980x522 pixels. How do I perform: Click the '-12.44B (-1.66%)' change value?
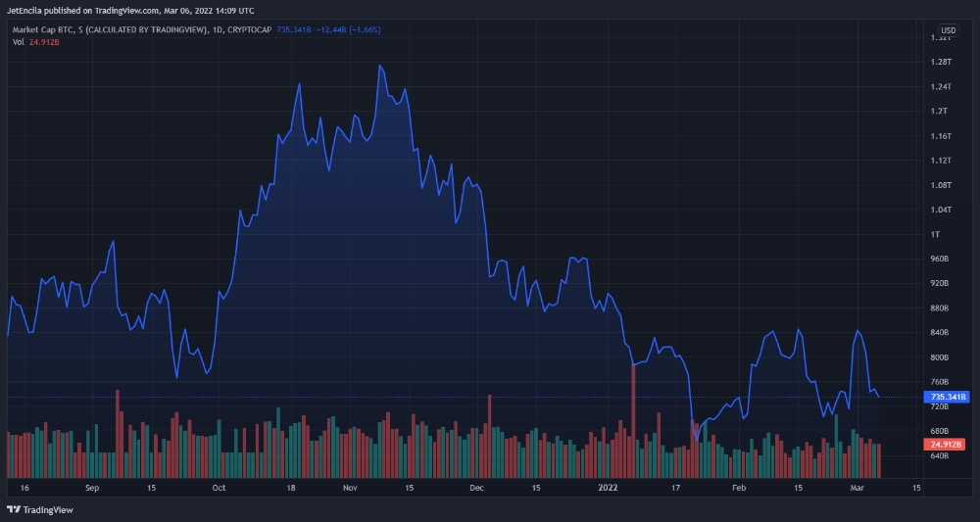click(348, 30)
